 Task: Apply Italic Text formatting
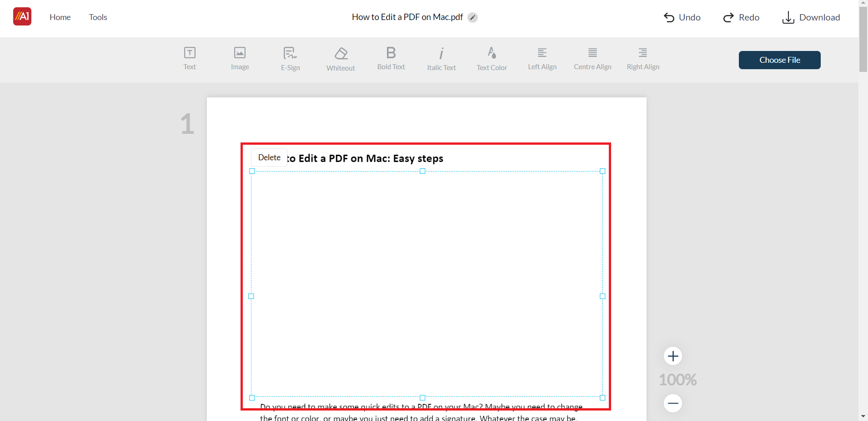(441, 58)
